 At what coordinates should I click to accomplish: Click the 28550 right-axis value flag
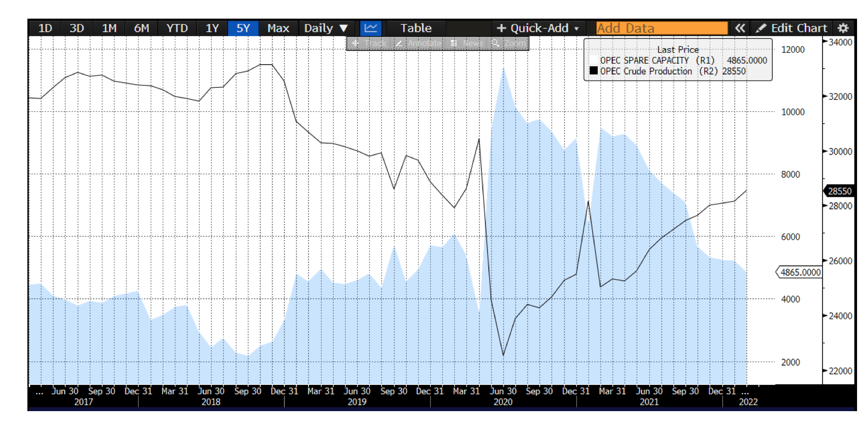(x=839, y=191)
